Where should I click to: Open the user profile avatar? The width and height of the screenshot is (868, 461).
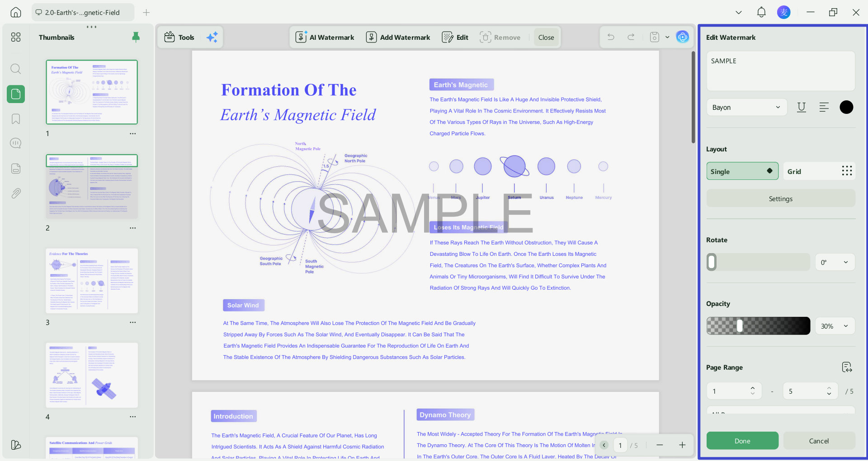[784, 12]
